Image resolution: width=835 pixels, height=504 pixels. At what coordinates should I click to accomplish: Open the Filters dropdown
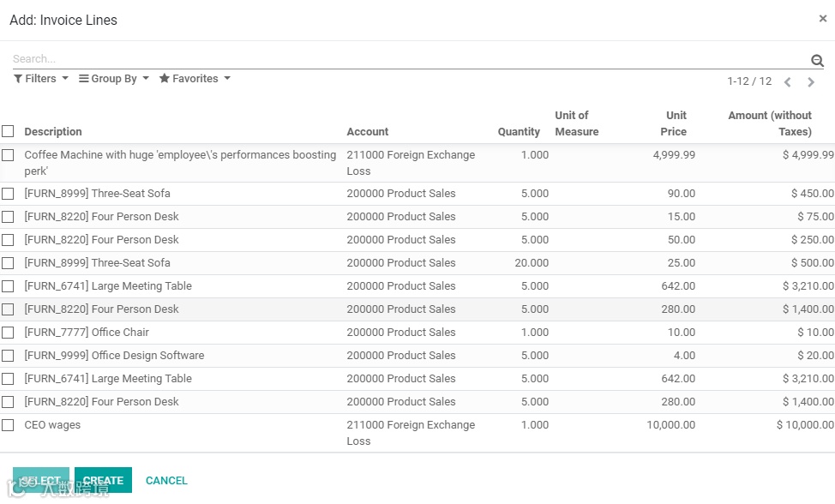click(x=41, y=79)
